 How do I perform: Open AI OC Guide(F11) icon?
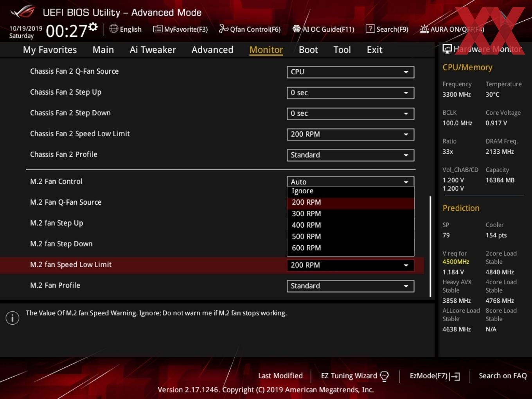coord(297,29)
